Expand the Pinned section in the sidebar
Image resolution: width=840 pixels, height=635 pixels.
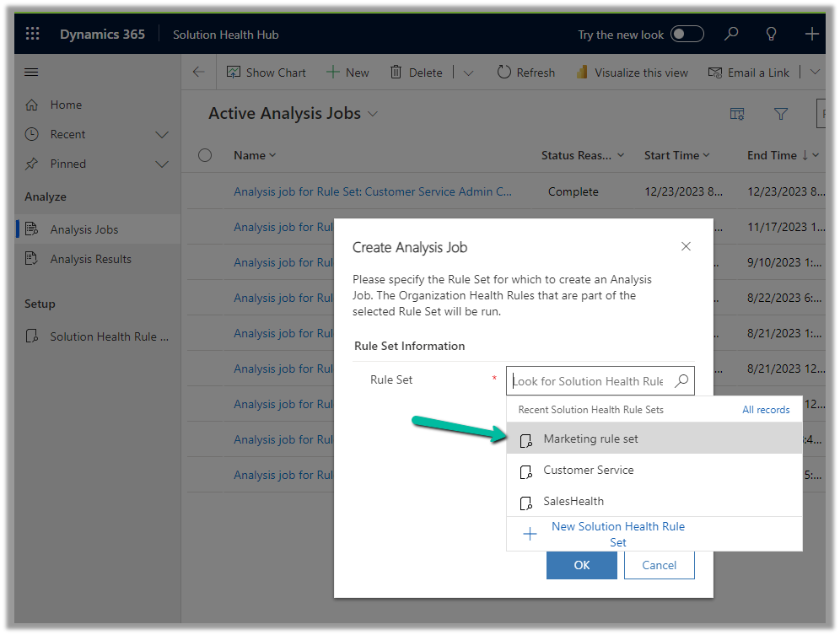click(x=163, y=164)
